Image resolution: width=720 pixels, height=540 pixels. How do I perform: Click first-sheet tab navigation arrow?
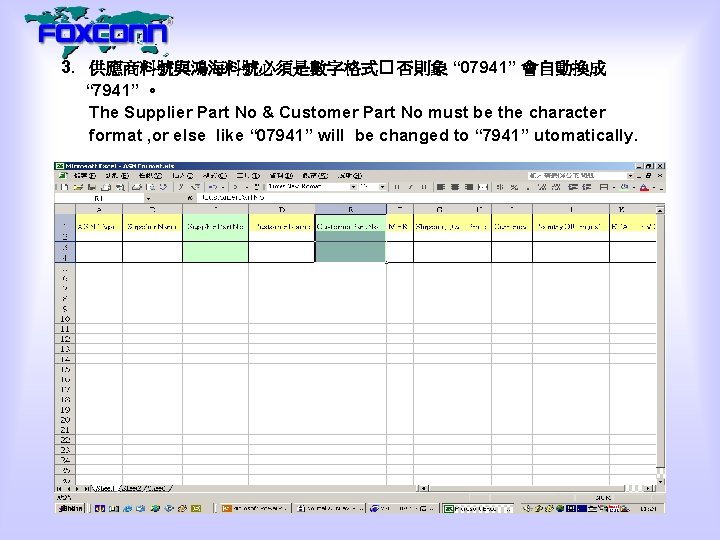click(x=59, y=489)
